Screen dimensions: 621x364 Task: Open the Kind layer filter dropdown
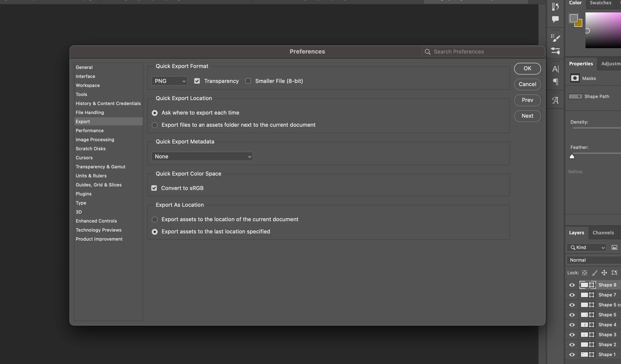[587, 247]
